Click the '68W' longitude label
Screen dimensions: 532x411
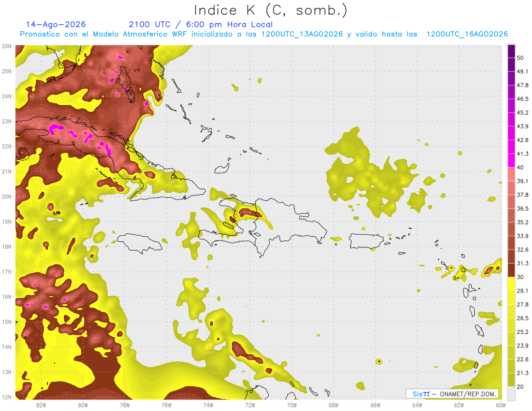(333, 405)
